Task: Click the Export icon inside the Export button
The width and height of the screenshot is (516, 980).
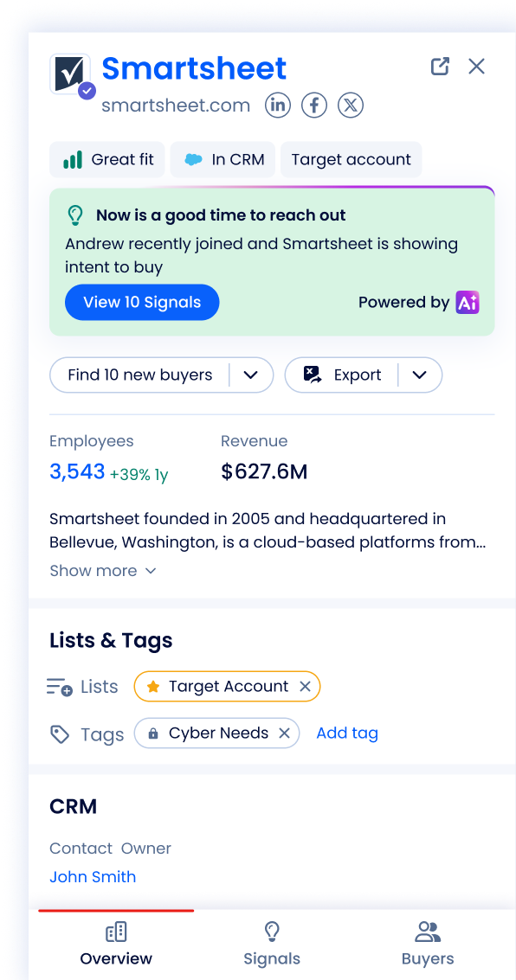Action: coord(311,375)
